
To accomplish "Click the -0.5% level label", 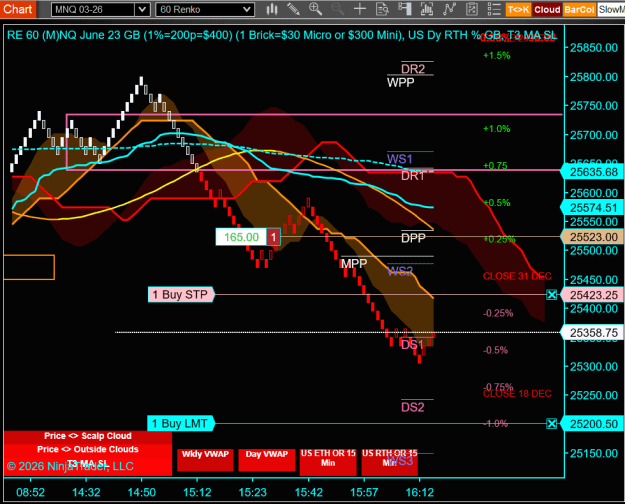I will pyautogui.click(x=495, y=350).
